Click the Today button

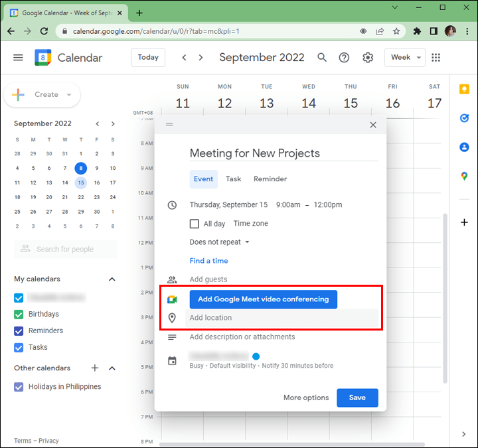(x=148, y=57)
